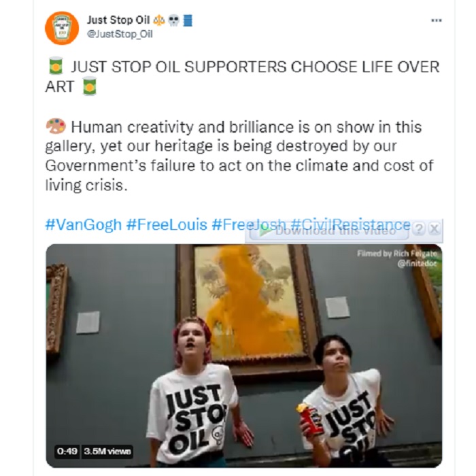
Task: Click the Download this video button
Action: tap(329, 231)
